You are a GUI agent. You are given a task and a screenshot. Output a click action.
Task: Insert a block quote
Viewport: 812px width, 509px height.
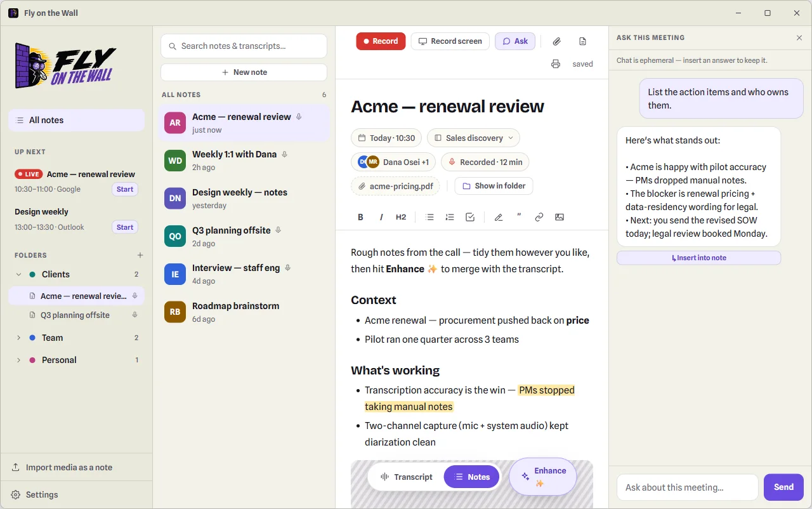519,217
